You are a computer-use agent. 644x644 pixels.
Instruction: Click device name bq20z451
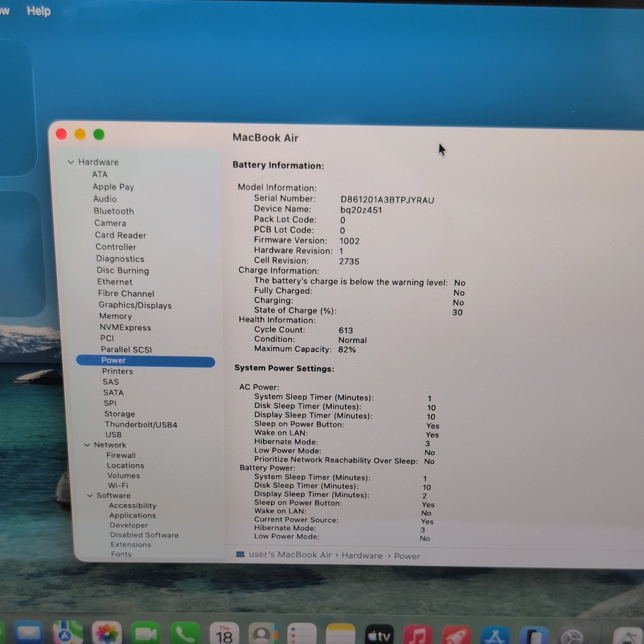tap(361, 210)
